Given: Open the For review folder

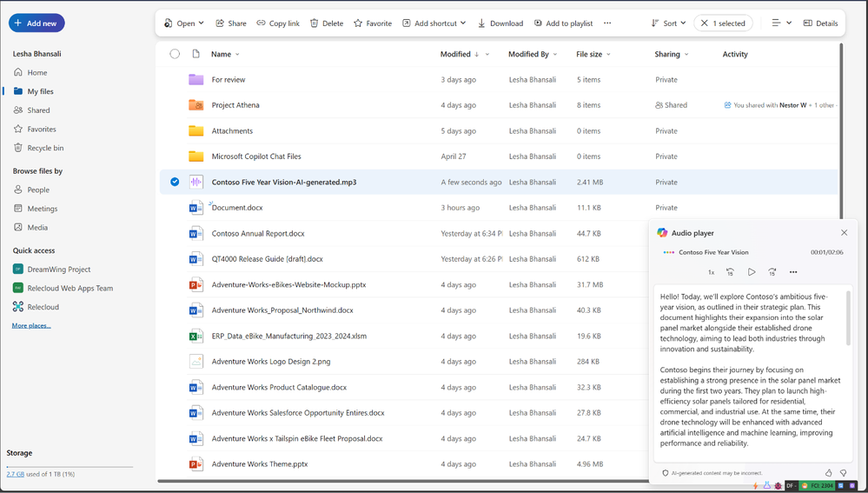Looking at the screenshot, I should click(228, 80).
